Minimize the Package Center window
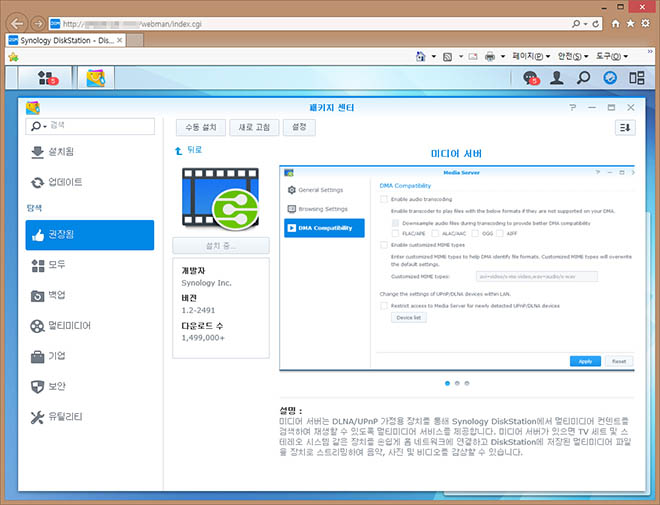The height and width of the screenshot is (505, 660). 592,107
